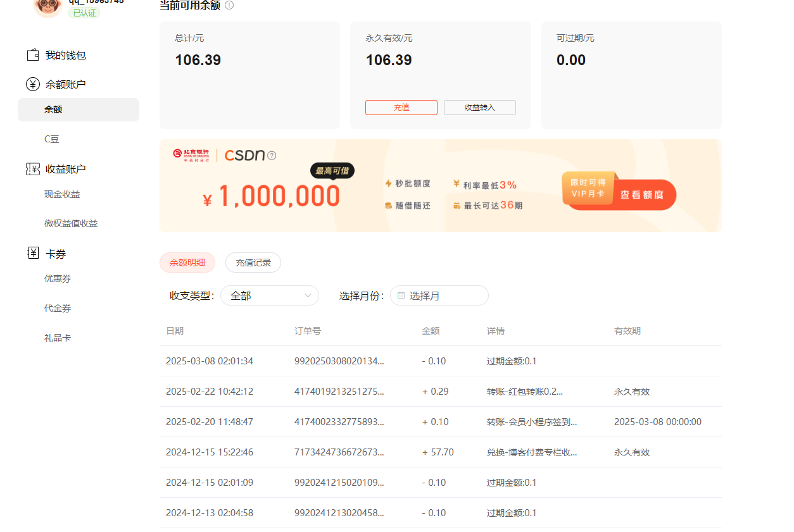Switch to the 充值记录 tab
This screenshot has height=532, width=794.
pos(253,263)
